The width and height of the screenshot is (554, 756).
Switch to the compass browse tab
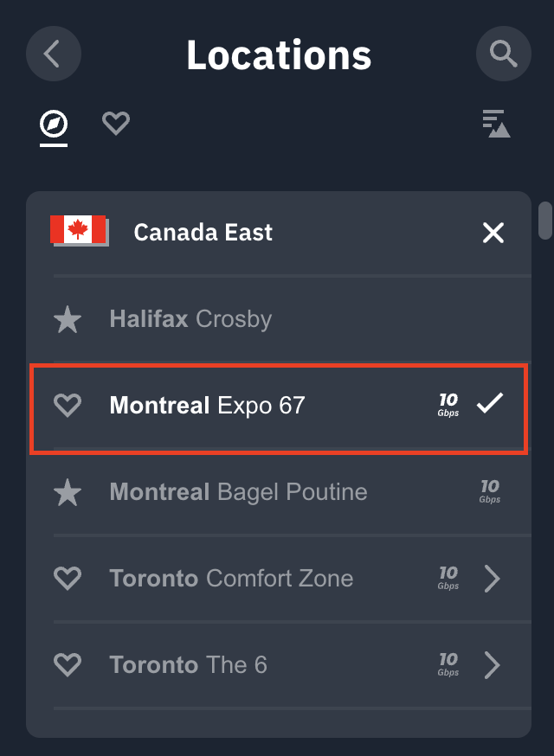54,124
